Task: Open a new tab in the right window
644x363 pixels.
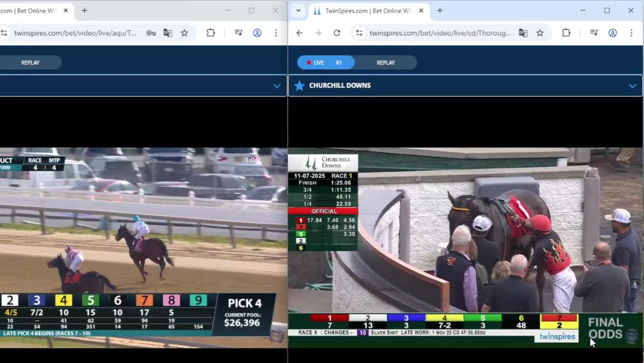Action: [440, 11]
